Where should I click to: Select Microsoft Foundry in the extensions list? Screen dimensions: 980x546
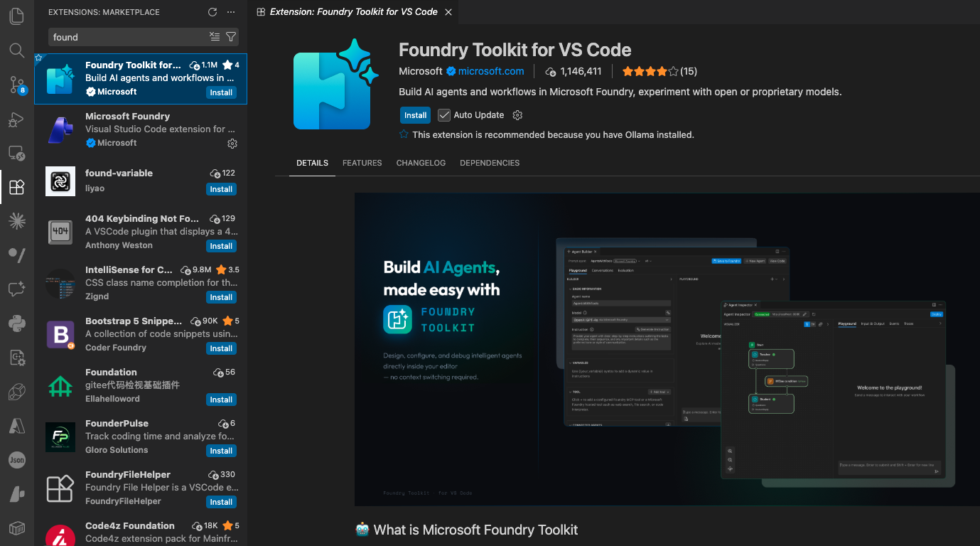141,129
